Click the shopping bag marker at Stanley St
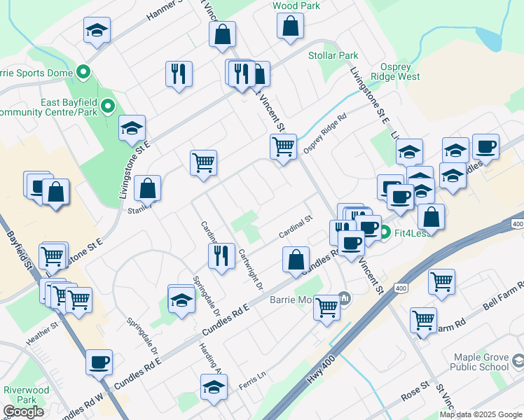This screenshot has width=524, height=420. (x=147, y=188)
